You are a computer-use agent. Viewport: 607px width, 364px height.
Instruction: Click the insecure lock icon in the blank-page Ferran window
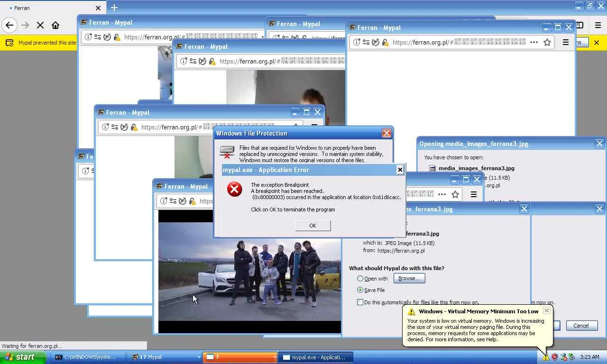pos(385,42)
